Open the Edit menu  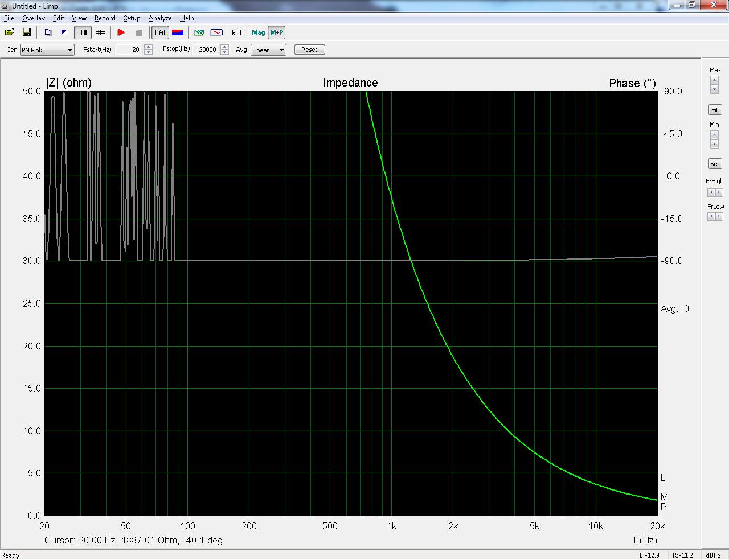(59, 18)
